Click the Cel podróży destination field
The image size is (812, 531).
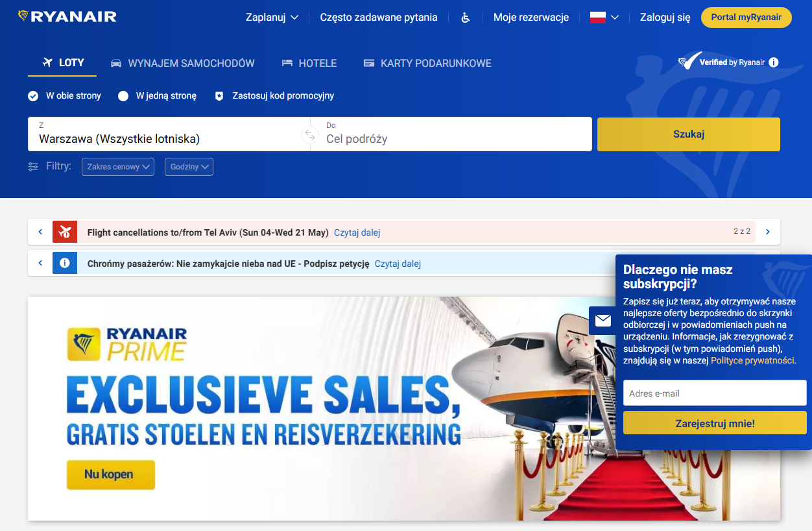click(x=451, y=134)
